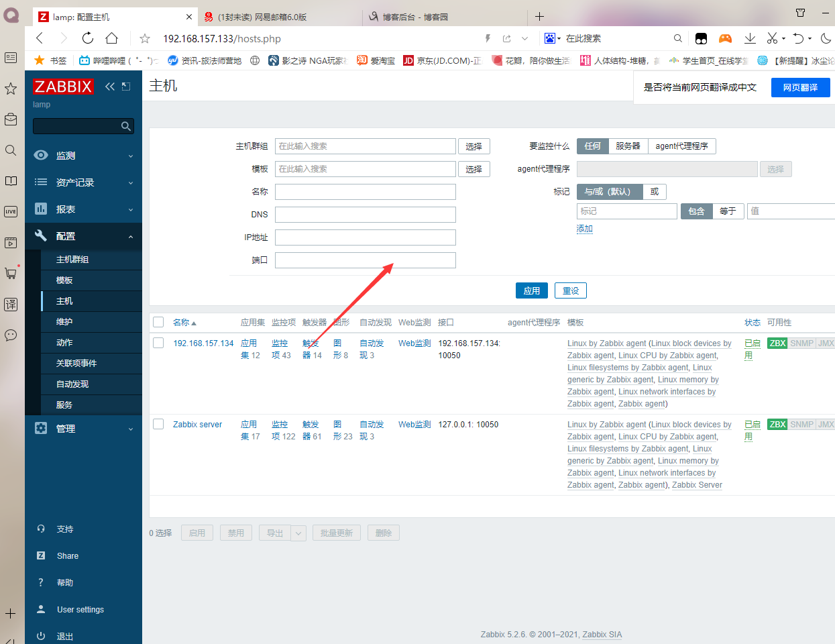Click the add plus icon in browser sidebar

coord(11,613)
